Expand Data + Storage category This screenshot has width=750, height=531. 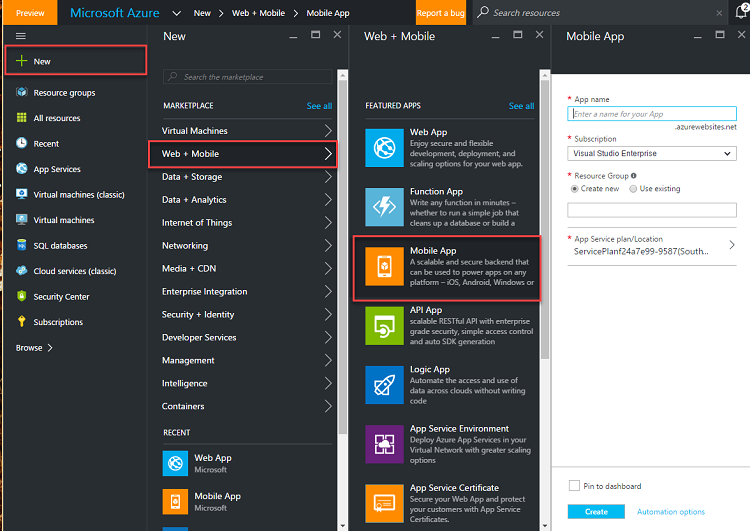click(247, 177)
